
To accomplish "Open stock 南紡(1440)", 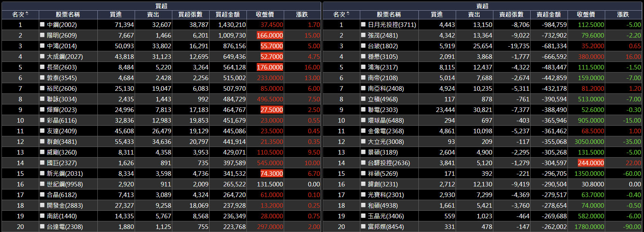I will pos(62,216).
